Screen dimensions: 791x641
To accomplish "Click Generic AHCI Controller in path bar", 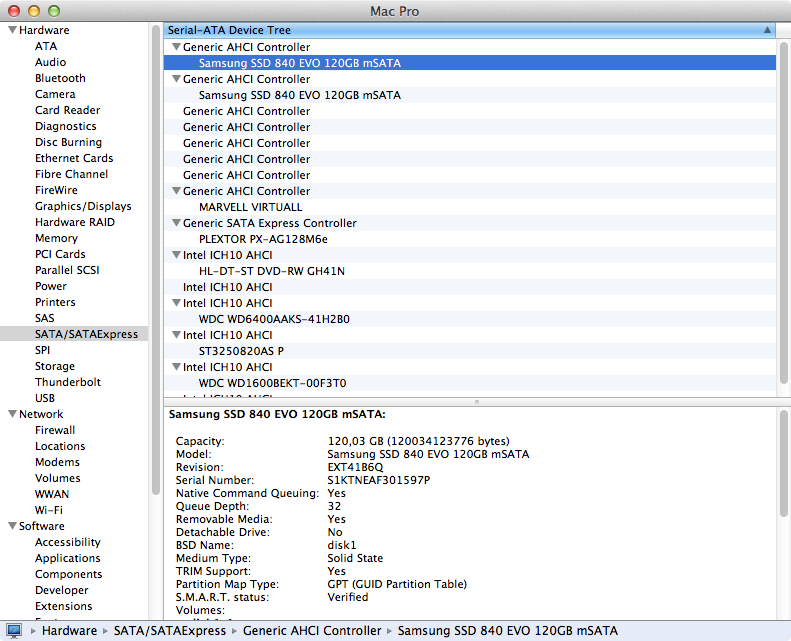I will 312,631.
